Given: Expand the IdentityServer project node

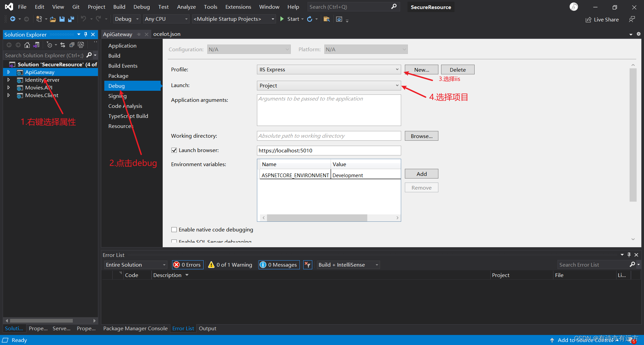Looking at the screenshot, I should point(9,80).
